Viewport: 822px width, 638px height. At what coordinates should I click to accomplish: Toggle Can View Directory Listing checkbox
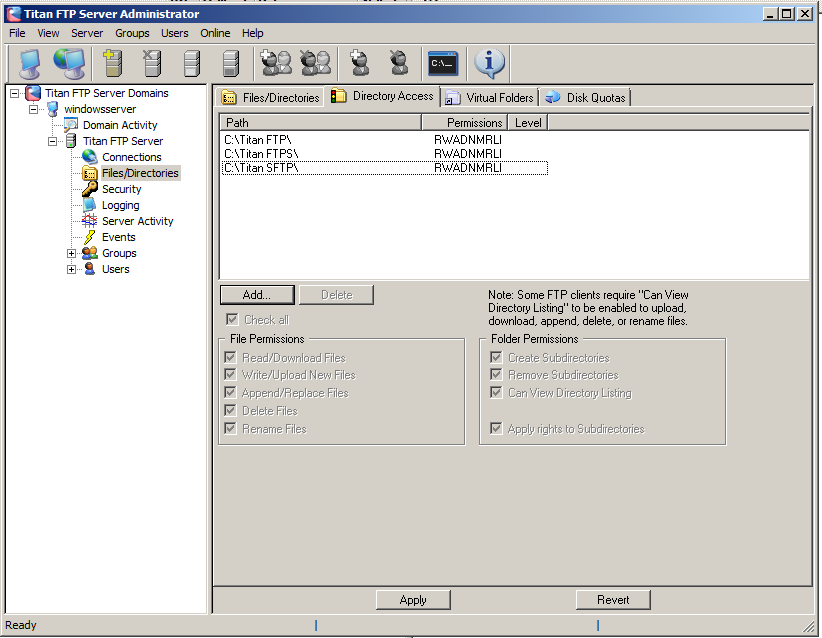[x=496, y=392]
